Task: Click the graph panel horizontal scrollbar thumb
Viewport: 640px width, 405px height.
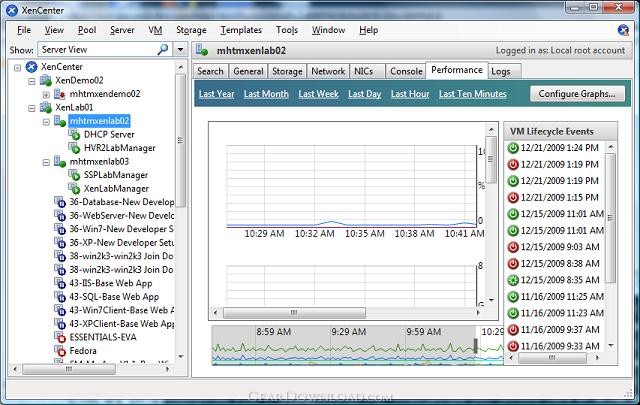Action: click(294, 313)
